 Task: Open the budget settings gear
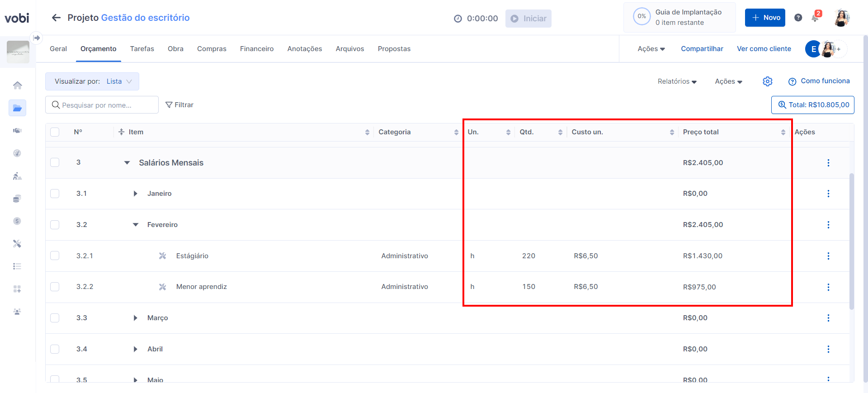[x=768, y=81]
